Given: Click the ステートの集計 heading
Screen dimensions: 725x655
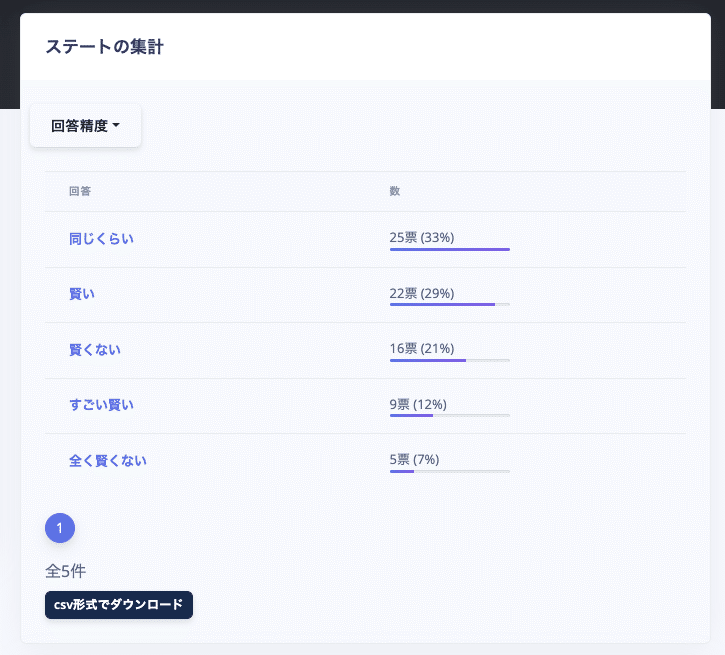Looking at the screenshot, I should [x=104, y=47].
